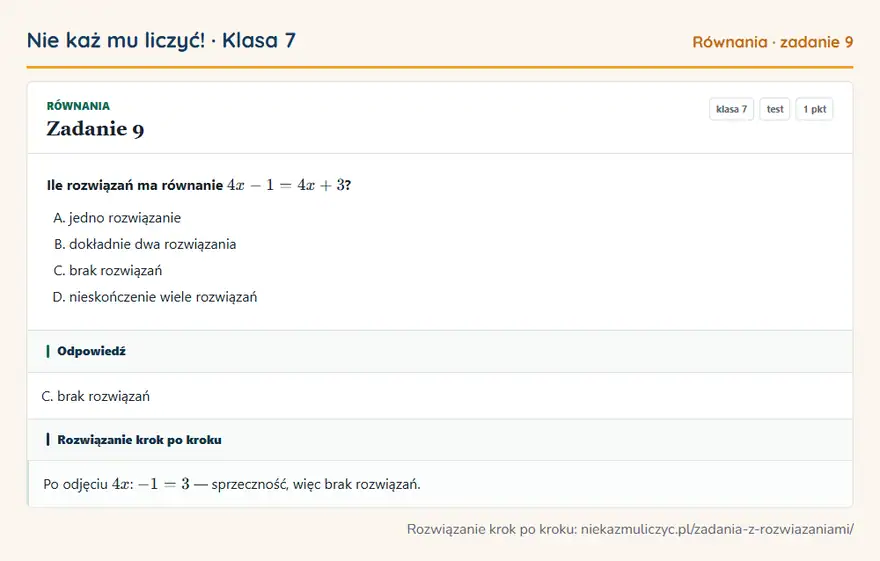Viewport: 880px width, 561px height.
Task: Click the 'Zadanie 9' heading
Action: [x=95, y=129]
